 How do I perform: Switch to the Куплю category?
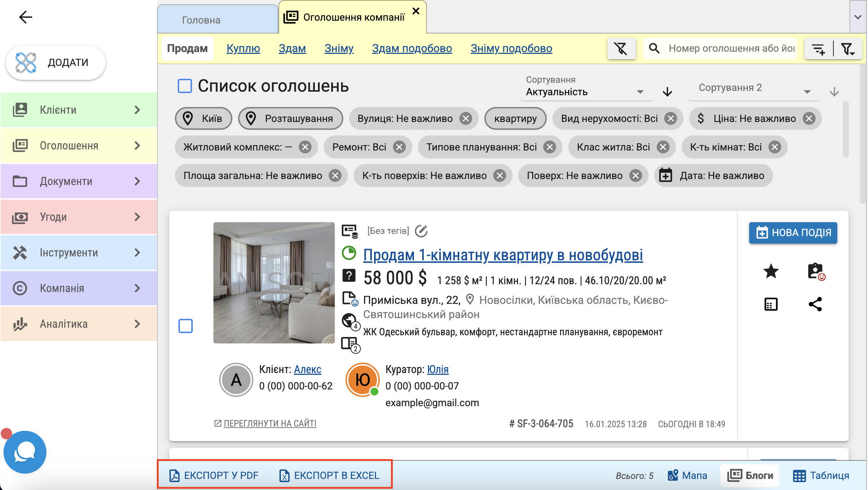pyautogui.click(x=243, y=48)
